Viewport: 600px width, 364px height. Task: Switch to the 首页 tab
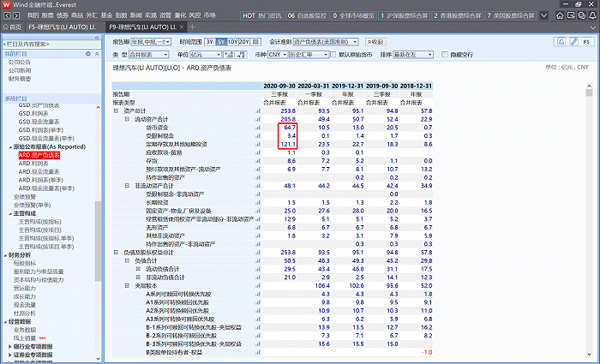coord(13,27)
